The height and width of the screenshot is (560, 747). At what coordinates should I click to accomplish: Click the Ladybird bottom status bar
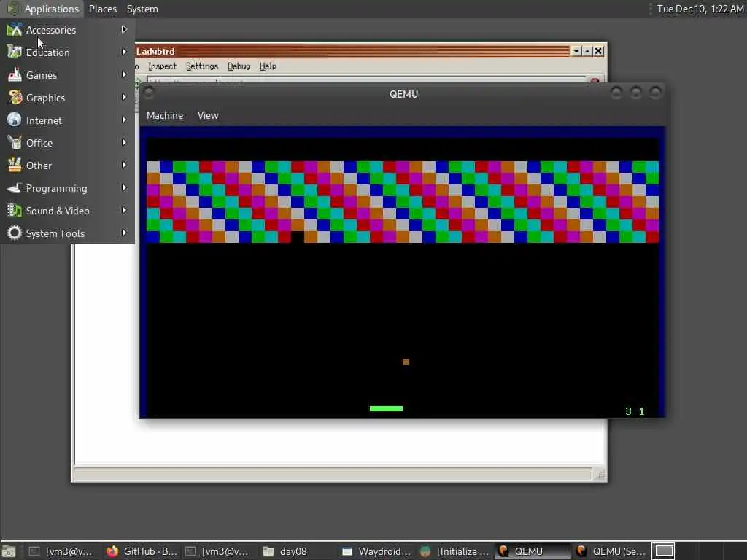pyautogui.click(x=332, y=474)
